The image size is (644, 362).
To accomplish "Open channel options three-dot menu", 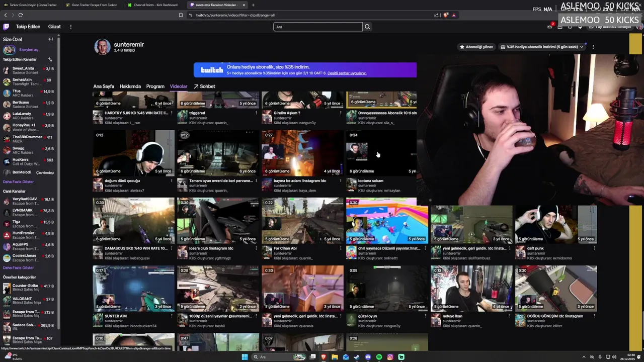I will click(593, 47).
